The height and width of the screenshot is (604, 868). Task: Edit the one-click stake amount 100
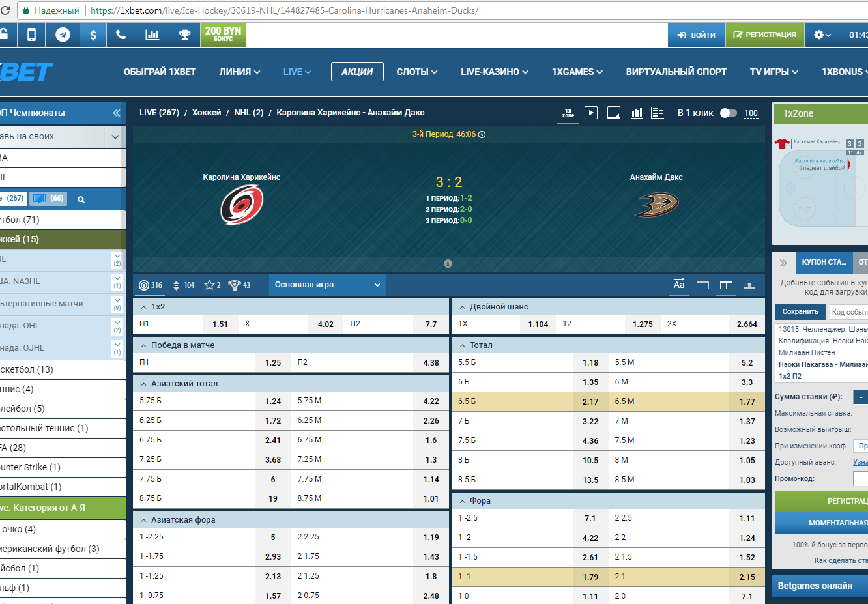751,113
